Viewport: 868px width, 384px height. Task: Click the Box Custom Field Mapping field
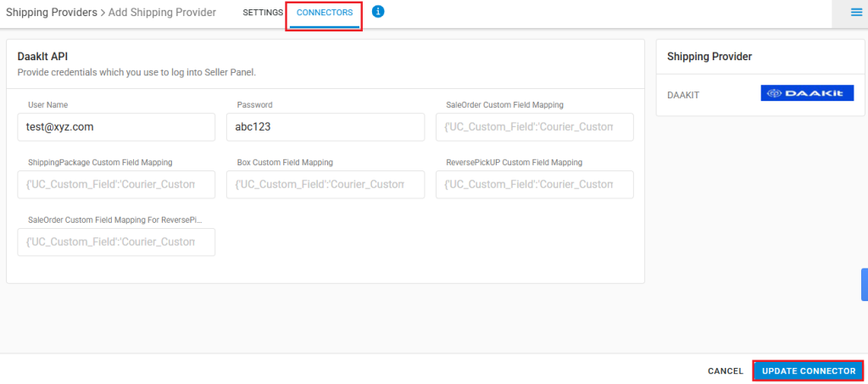point(325,184)
